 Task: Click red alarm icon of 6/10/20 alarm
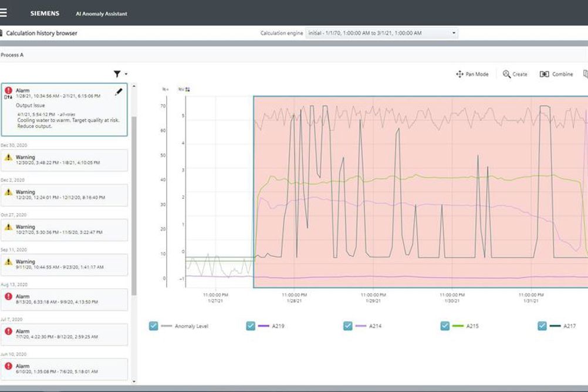click(8, 366)
